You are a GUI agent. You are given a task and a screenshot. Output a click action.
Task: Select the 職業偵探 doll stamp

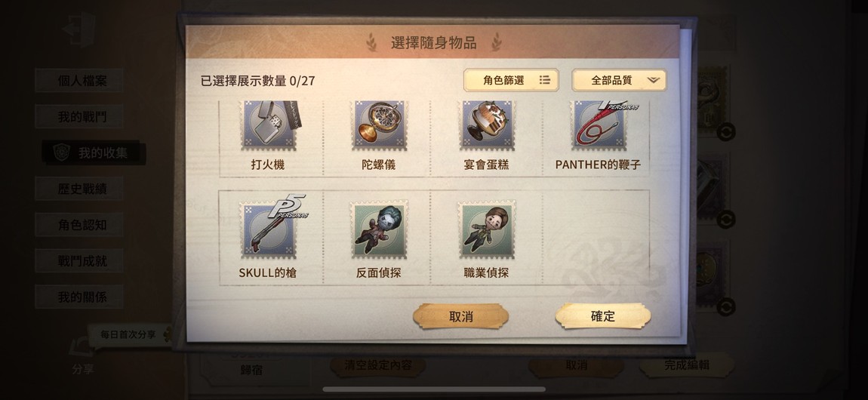pyautogui.click(x=487, y=229)
